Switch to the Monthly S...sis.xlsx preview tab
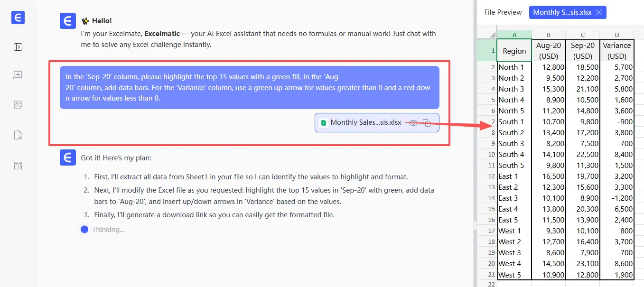Image resolution: width=644 pixels, height=287 pixels. point(562,12)
